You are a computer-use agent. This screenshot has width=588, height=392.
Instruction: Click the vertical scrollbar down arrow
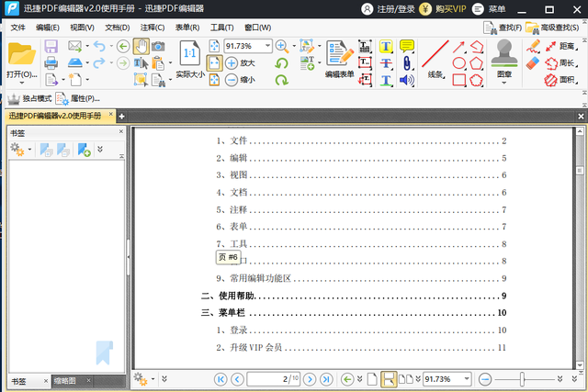click(580, 365)
